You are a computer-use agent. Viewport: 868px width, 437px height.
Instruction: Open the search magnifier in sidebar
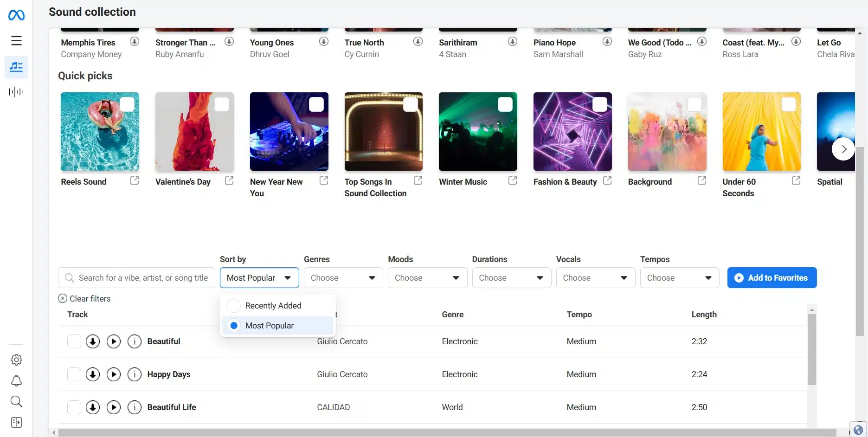coord(16,402)
